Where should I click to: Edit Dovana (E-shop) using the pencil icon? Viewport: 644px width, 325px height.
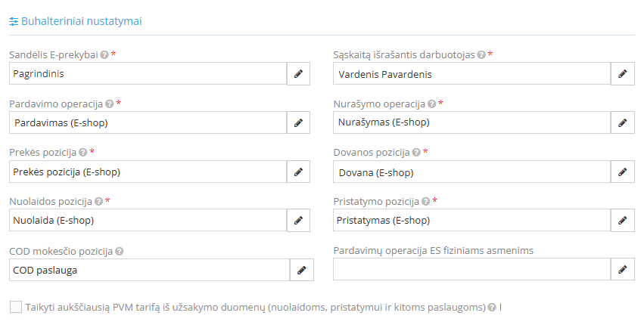(x=623, y=172)
